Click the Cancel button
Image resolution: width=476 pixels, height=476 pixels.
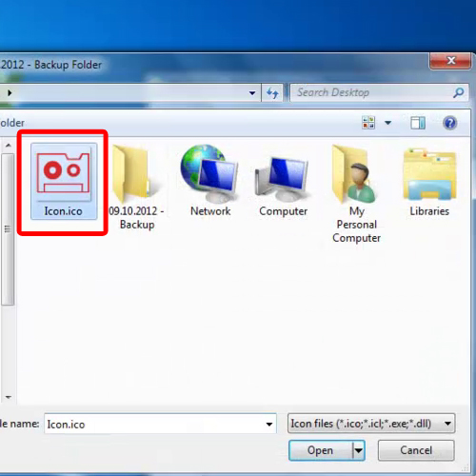click(416, 450)
